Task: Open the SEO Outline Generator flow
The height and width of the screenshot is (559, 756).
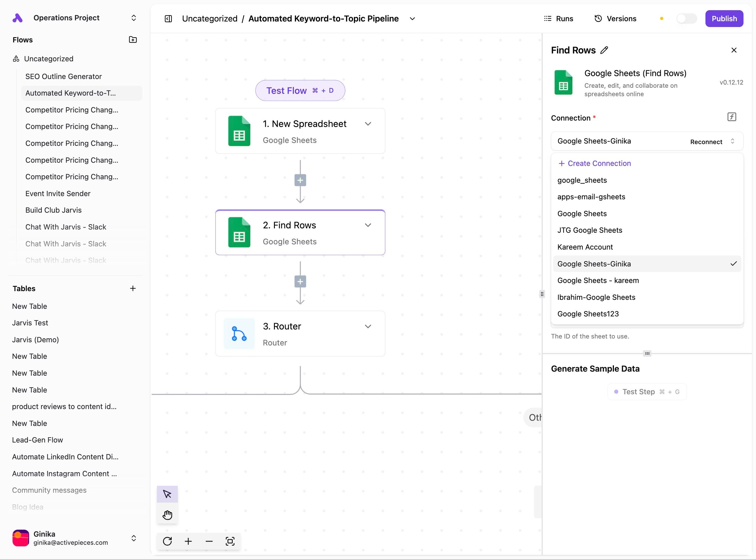Action: tap(63, 76)
